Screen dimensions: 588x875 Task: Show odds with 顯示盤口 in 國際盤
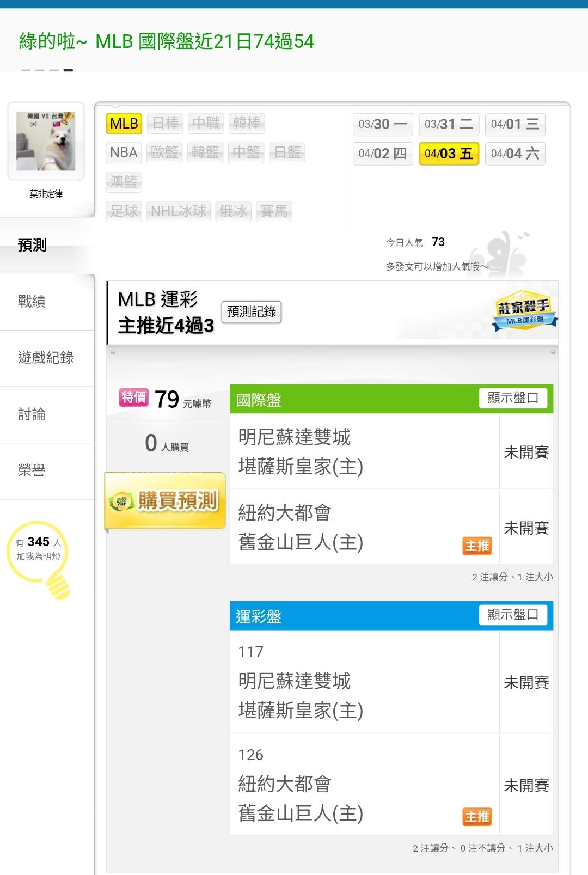pyautogui.click(x=513, y=398)
